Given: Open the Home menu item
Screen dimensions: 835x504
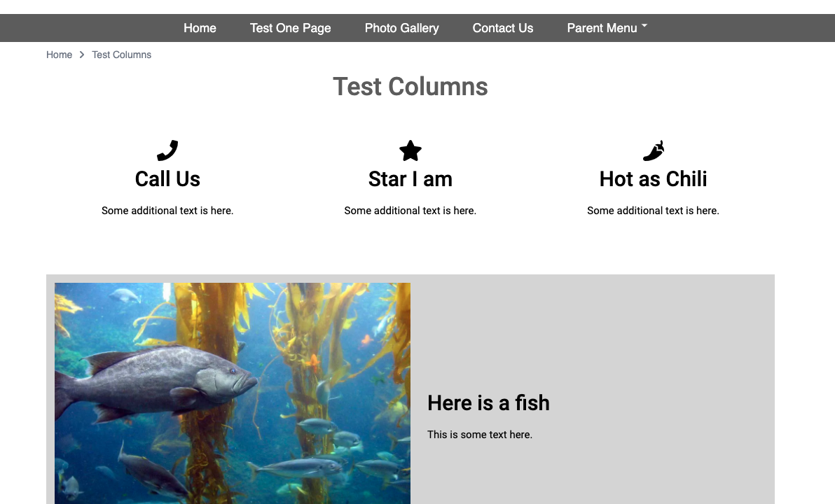Looking at the screenshot, I should (x=200, y=28).
